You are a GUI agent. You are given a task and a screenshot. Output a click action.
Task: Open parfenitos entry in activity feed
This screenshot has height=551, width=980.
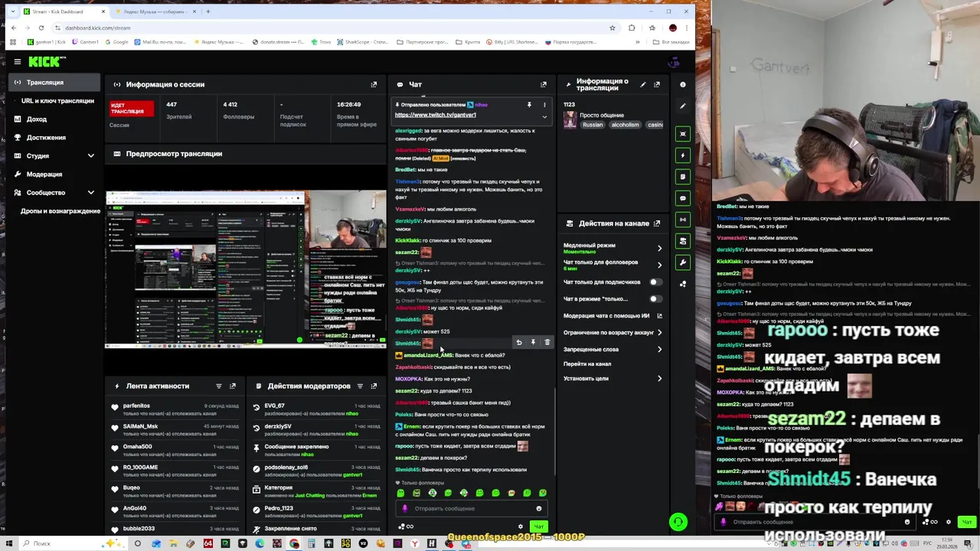tap(175, 409)
